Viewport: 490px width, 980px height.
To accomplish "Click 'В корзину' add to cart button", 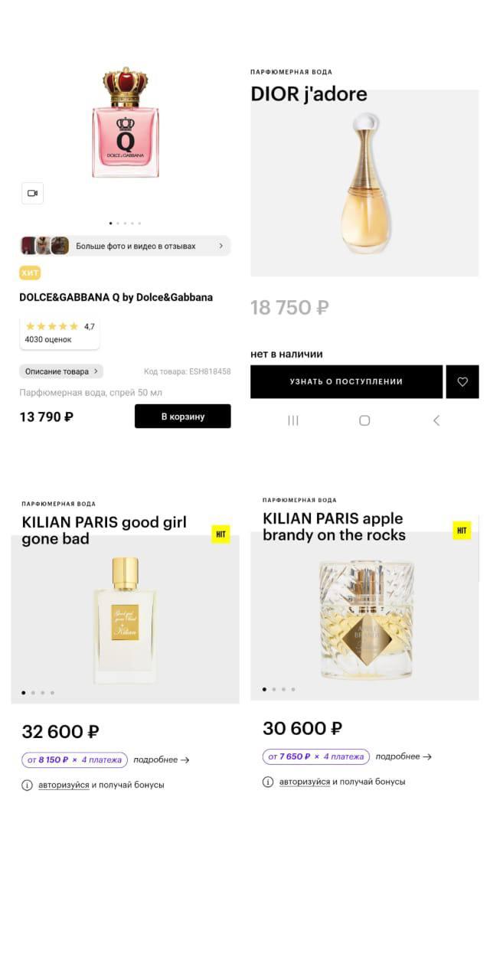I will click(182, 416).
